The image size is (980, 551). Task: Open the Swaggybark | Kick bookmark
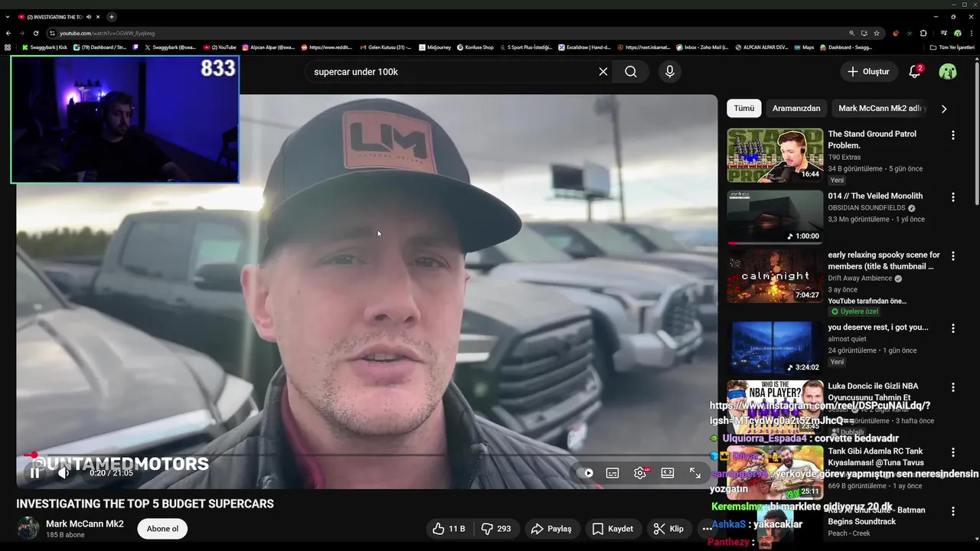tap(44, 47)
